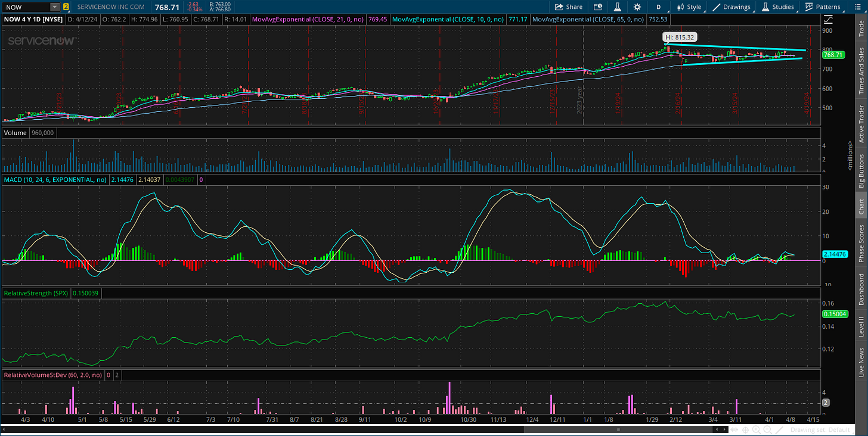Open the Dashboard side tab
The height and width of the screenshot is (436, 868).
[x=861, y=289]
